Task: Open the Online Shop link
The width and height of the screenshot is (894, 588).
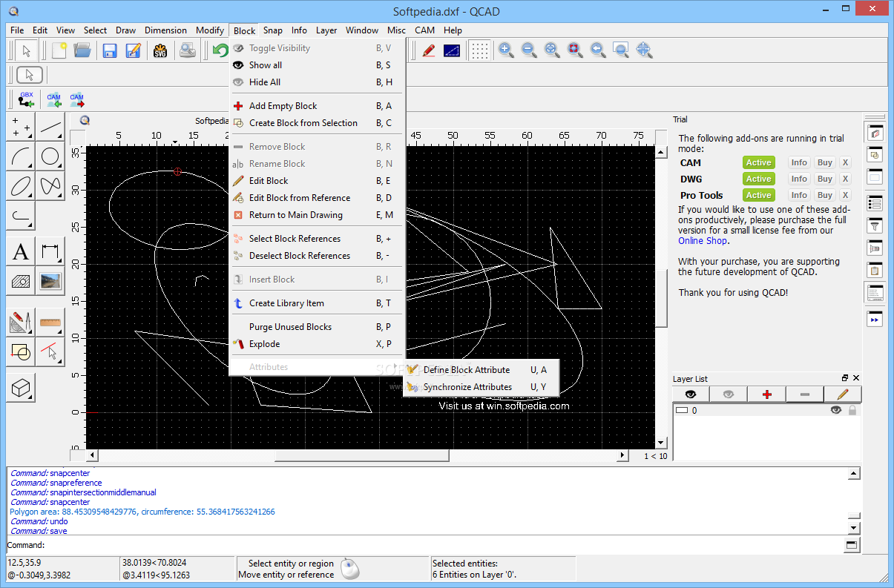Action: pyautogui.click(x=703, y=241)
